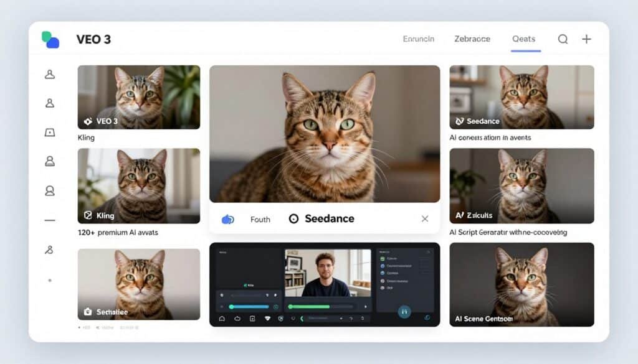Click the green and blue app logo
638x364 pixels.
coord(50,39)
